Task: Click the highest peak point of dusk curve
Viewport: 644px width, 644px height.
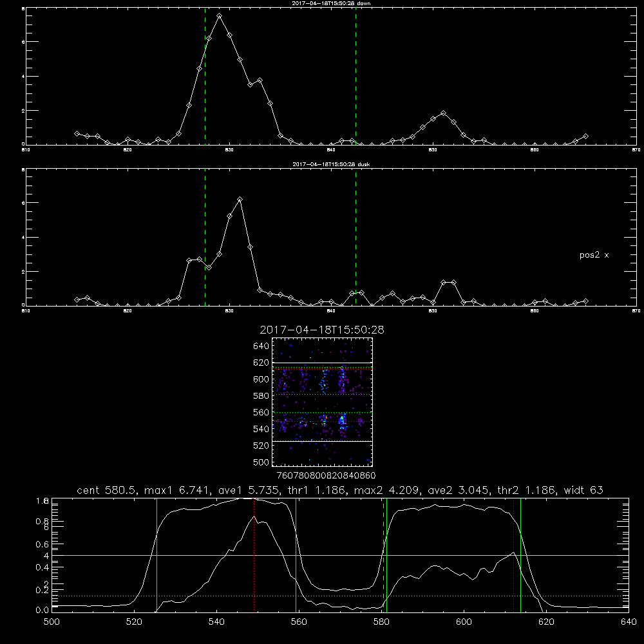Action: pos(240,199)
